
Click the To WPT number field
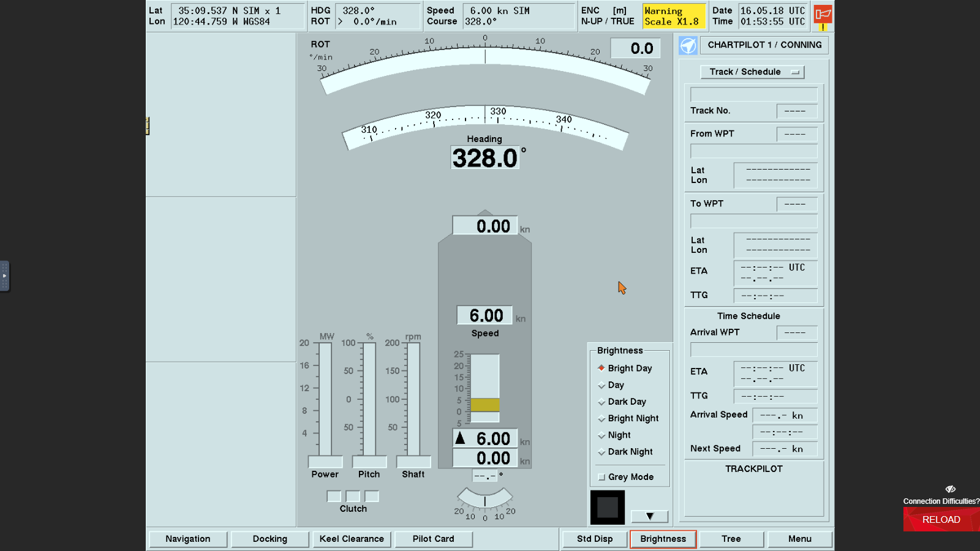point(797,204)
